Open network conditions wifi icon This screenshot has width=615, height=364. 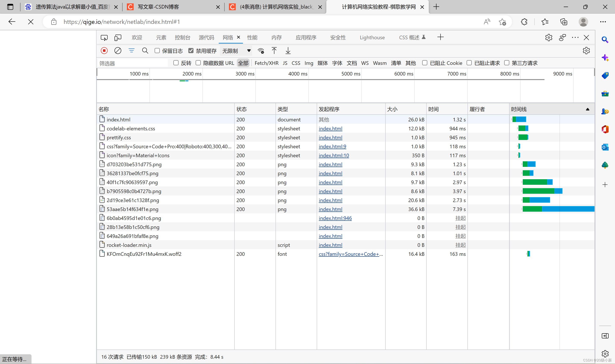click(x=261, y=51)
